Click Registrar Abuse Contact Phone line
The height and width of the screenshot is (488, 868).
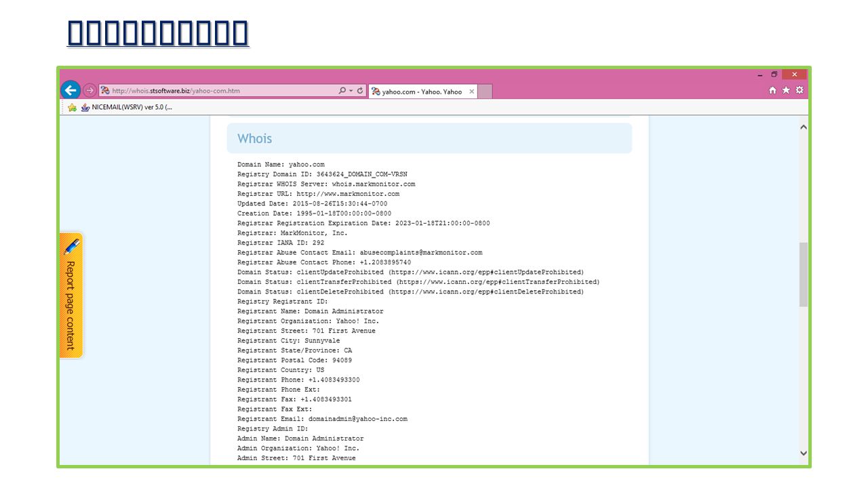pos(324,262)
